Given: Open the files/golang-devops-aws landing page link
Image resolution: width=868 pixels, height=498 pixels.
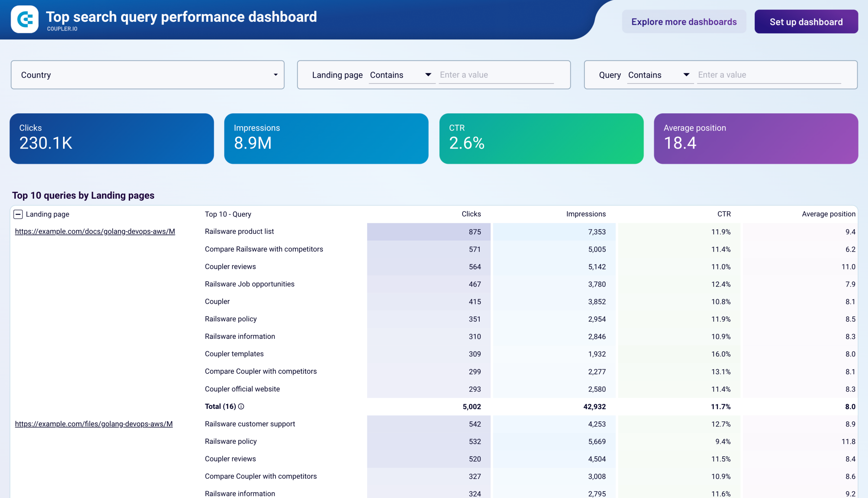Looking at the screenshot, I should point(94,424).
